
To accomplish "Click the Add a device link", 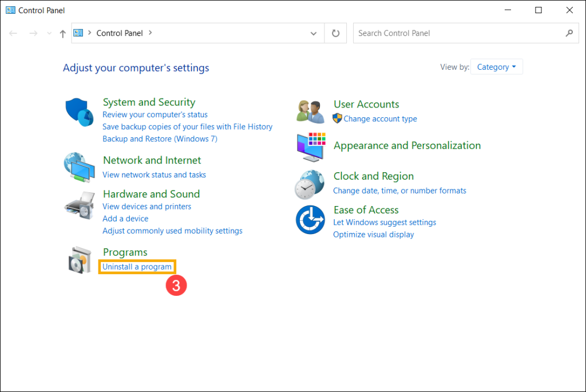I will [x=125, y=219].
